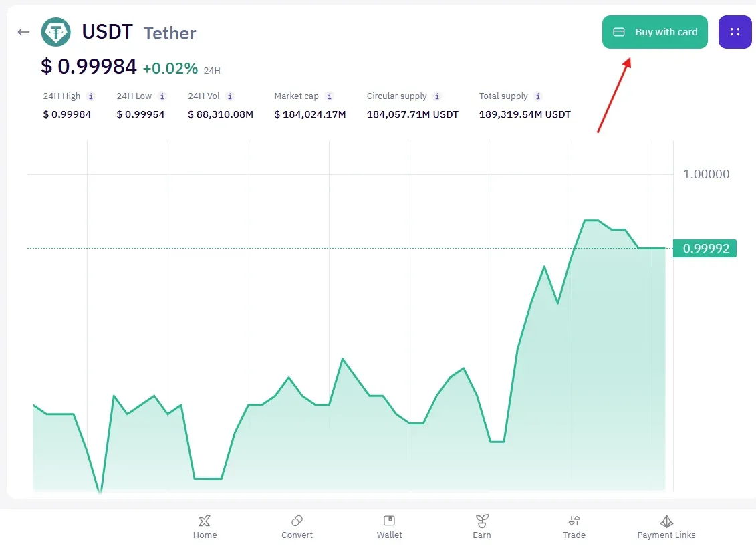
Task: Click the 24H Vol value $ 88,310.08M
Action: 221,114
